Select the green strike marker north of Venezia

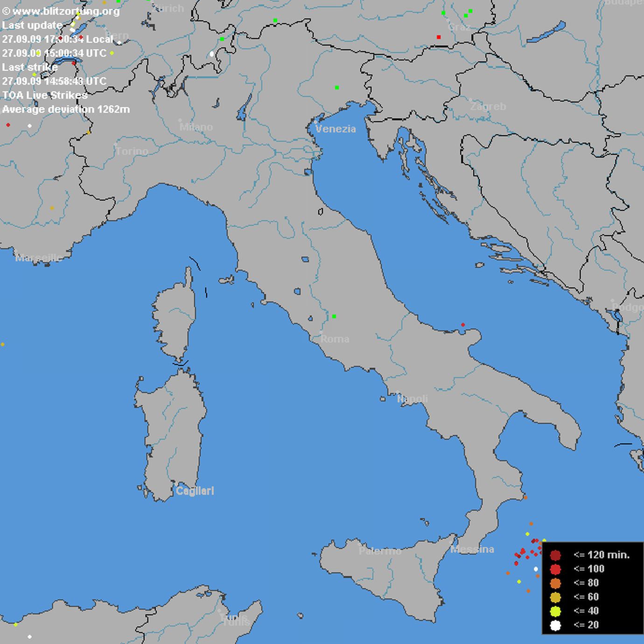337,87
